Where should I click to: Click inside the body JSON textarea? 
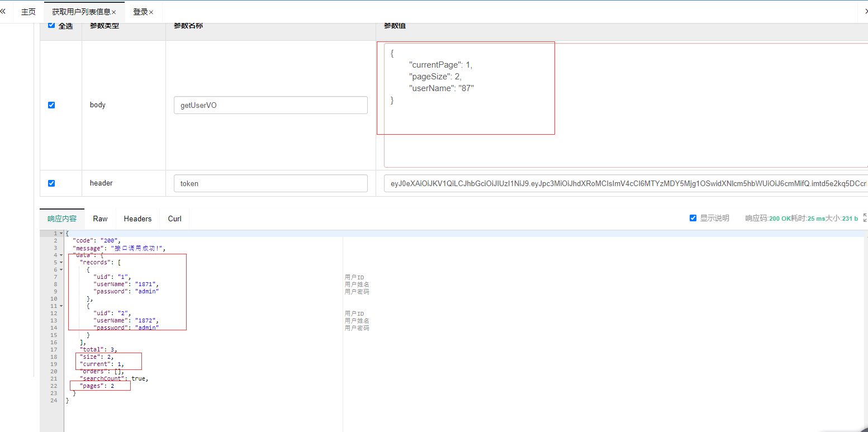point(626,105)
